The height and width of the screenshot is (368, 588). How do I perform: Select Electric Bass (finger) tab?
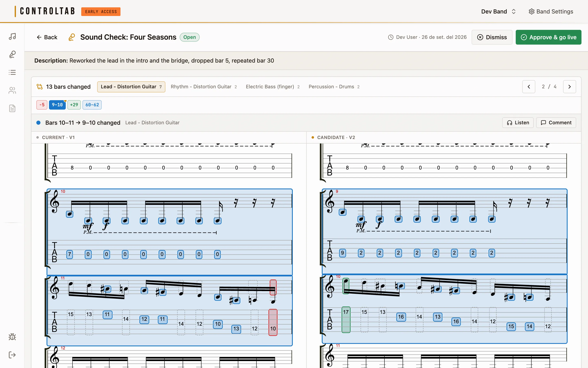tap(273, 87)
